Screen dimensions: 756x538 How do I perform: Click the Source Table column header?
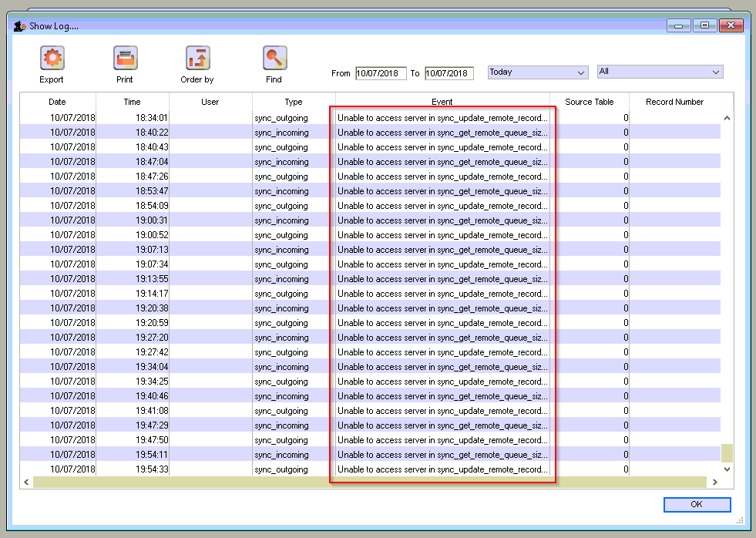590,102
